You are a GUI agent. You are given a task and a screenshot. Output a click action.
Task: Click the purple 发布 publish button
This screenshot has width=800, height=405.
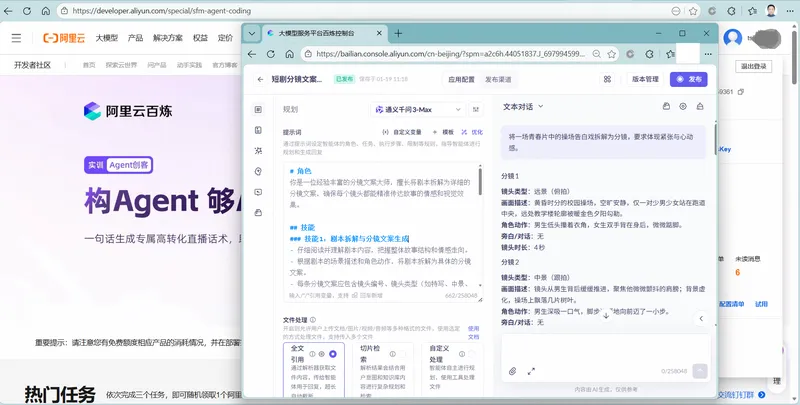coord(689,79)
